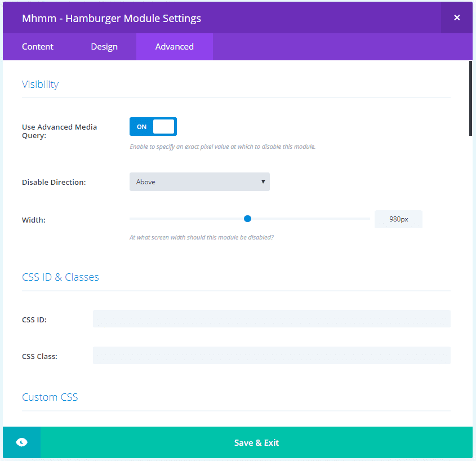Close the Hamburger Module Settings dialog
The image size is (476, 461).
457,17
